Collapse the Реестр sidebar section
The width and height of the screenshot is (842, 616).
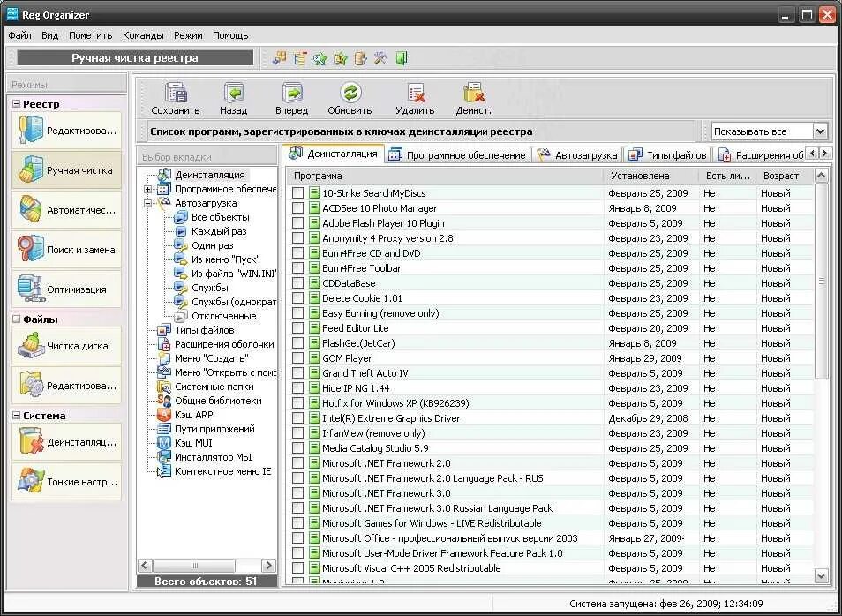tap(16, 104)
